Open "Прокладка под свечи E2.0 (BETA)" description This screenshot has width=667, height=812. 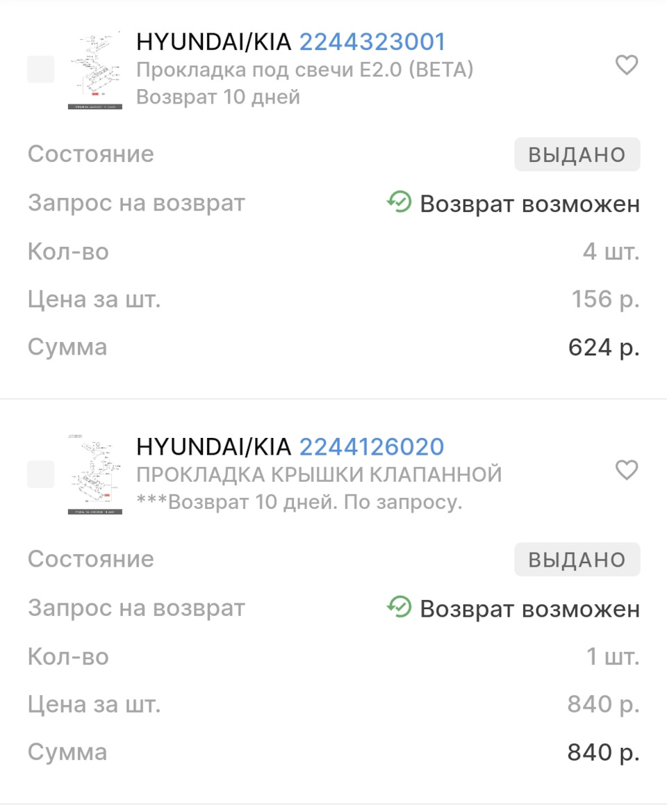click(304, 70)
